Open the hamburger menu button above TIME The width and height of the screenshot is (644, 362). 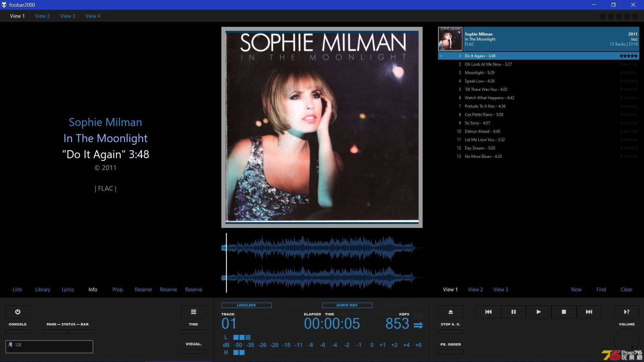point(194,312)
